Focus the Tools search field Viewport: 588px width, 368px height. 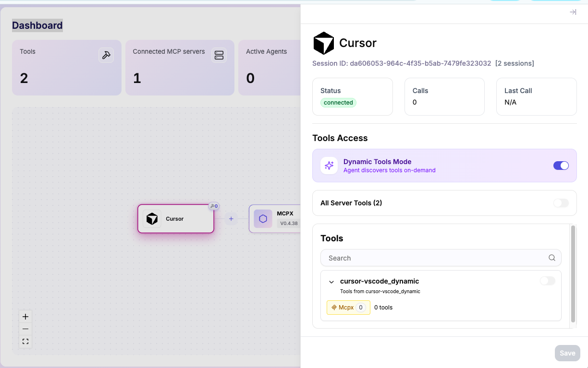441,258
